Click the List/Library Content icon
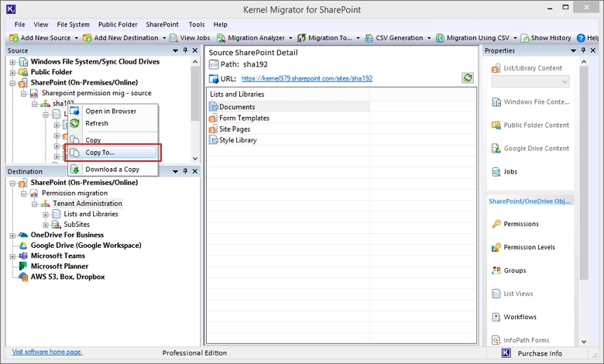 [496, 68]
